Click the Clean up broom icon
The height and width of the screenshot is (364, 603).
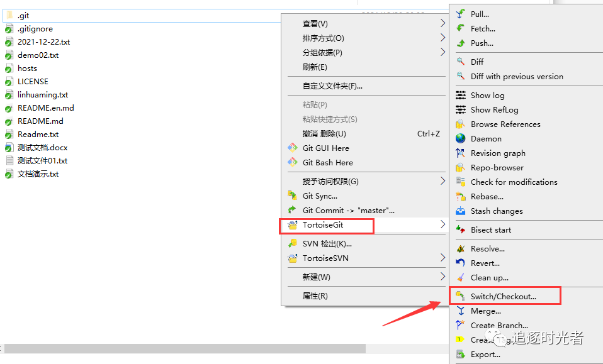(460, 278)
